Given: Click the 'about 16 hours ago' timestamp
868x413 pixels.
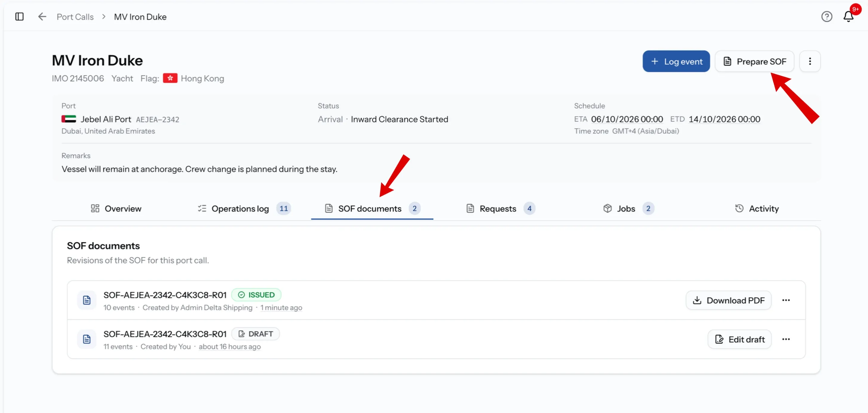Looking at the screenshot, I should (230, 347).
